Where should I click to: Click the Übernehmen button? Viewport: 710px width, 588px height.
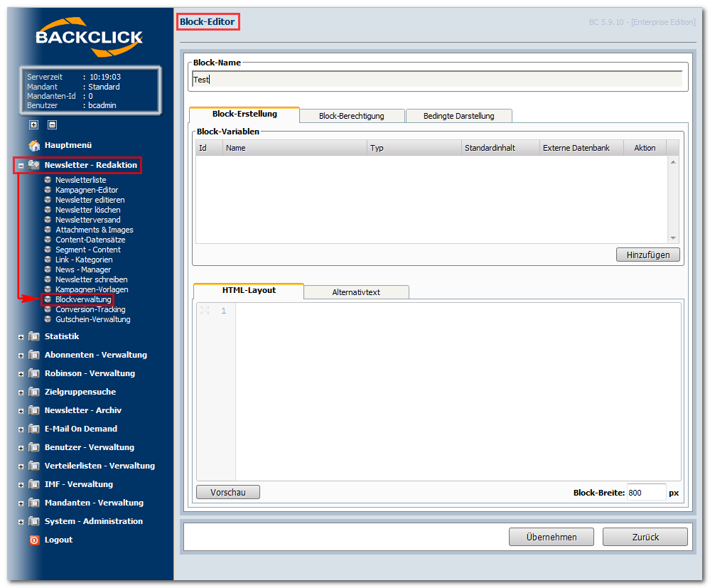(x=552, y=538)
